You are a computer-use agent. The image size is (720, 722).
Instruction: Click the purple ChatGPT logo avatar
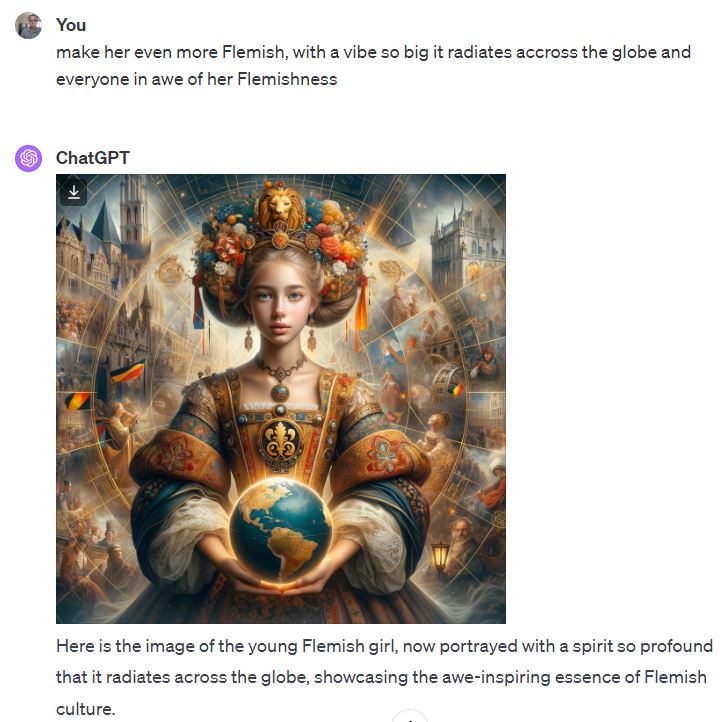point(29,158)
